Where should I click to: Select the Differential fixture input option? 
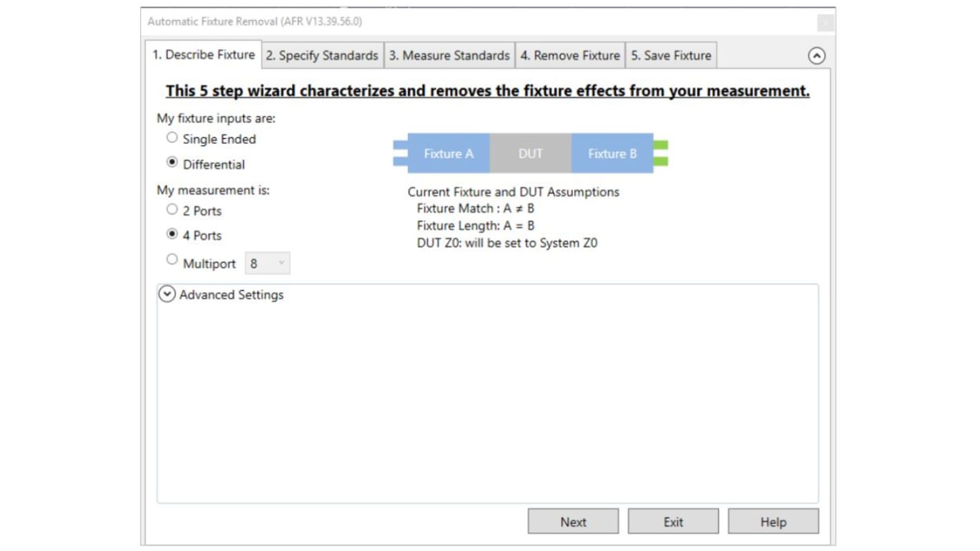(x=172, y=163)
